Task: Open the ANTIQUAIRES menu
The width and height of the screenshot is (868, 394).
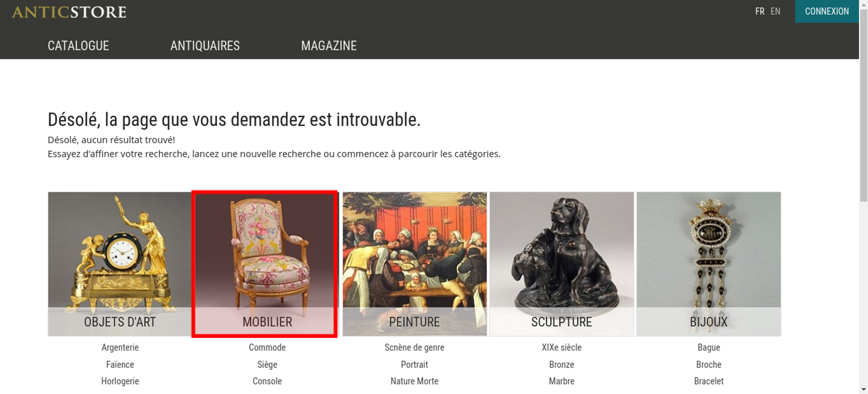Action: coord(205,46)
